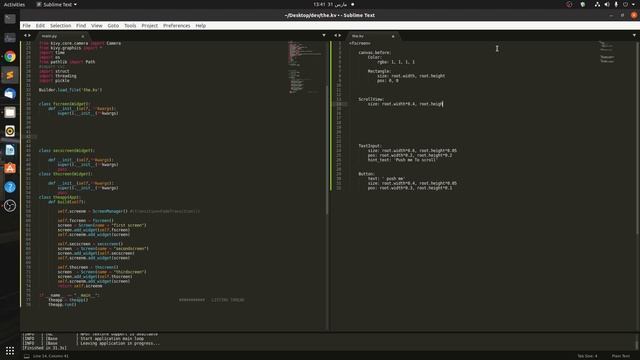Click 'import threading' line in main.py
The image size is (640, 360).
point(58,76)
